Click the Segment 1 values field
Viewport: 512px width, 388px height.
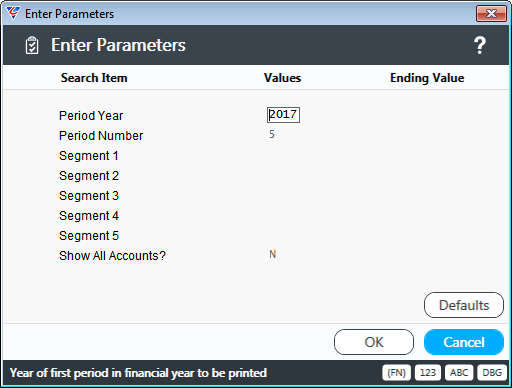(x=283, y=155)
